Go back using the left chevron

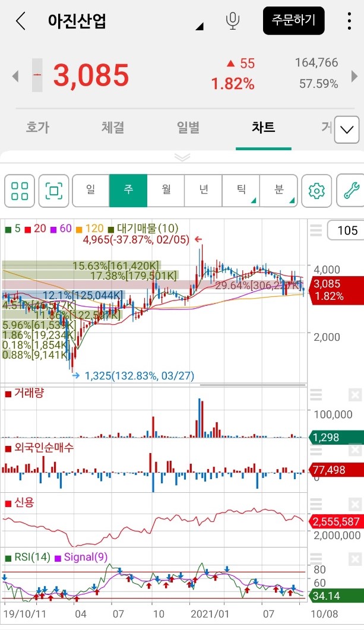21,21
